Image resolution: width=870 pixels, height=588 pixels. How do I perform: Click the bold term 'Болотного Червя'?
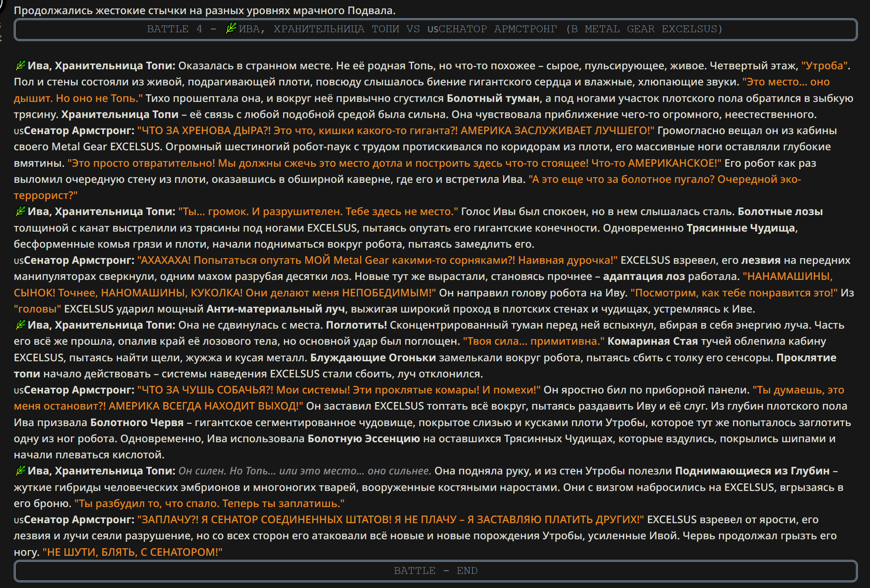(x=137, y=422)
